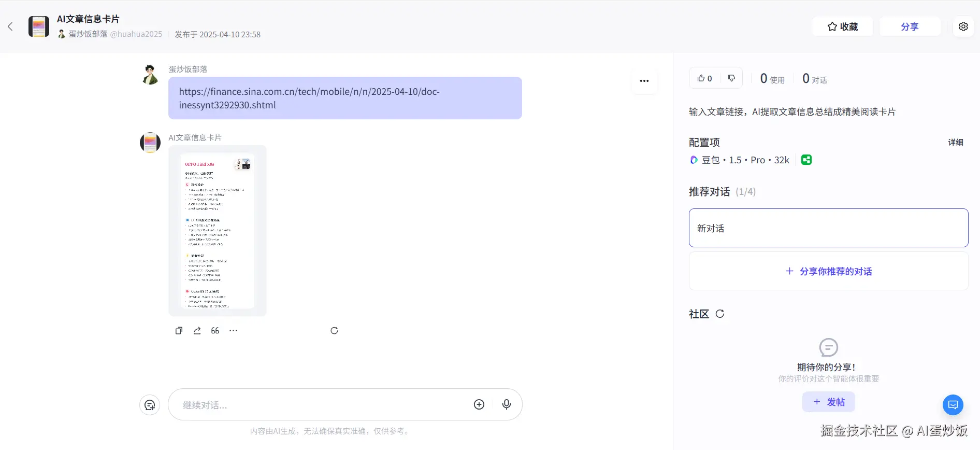Open the message options ellipsis menu
Image resolution: width=980 pixels, height=450 pixels.
click(x=644, y=81)
